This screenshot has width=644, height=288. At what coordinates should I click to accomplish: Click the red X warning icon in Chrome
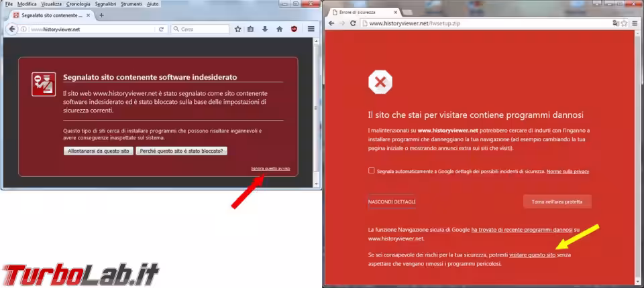(x=380, y=82)
